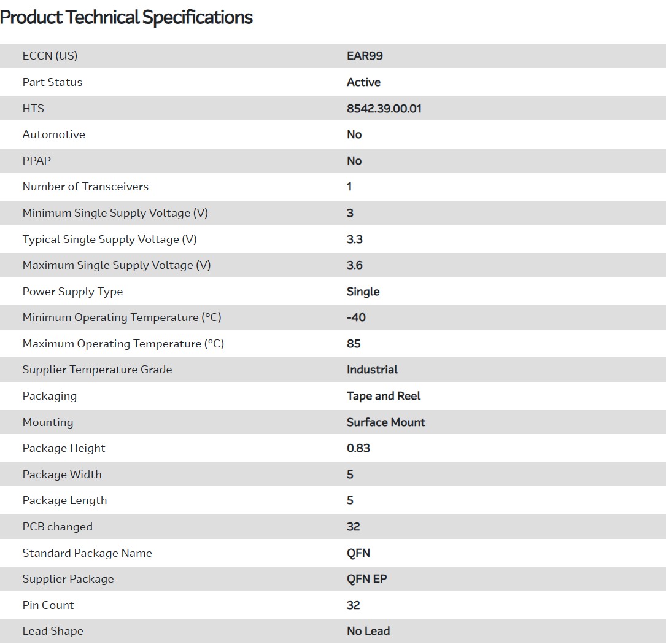Click the 3.3 typical voltage value
Screen dimensions: 666x644
(x=354, y=239)
